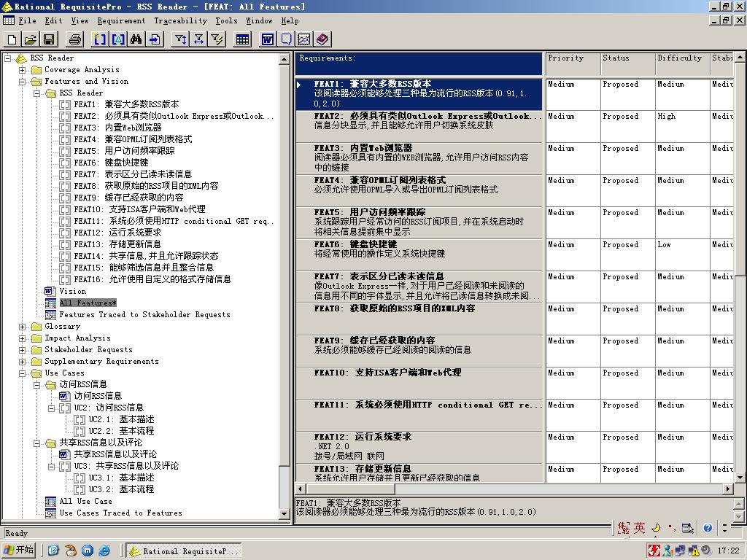The height and width of the screenshot is (560, 747).
Task: Click the 开始 Start button
Action: pyautogui.click(x=19, y=551)
